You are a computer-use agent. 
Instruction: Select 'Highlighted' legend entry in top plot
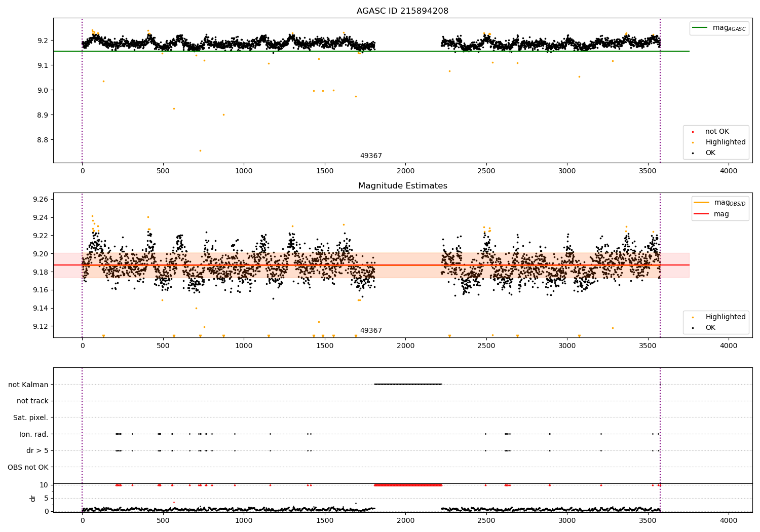[x=726, y=142]
